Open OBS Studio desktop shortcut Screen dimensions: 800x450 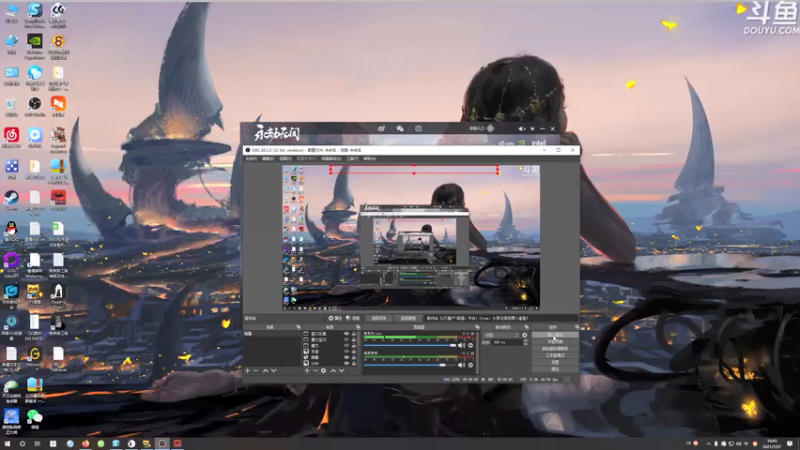click(x=35, y=106)
